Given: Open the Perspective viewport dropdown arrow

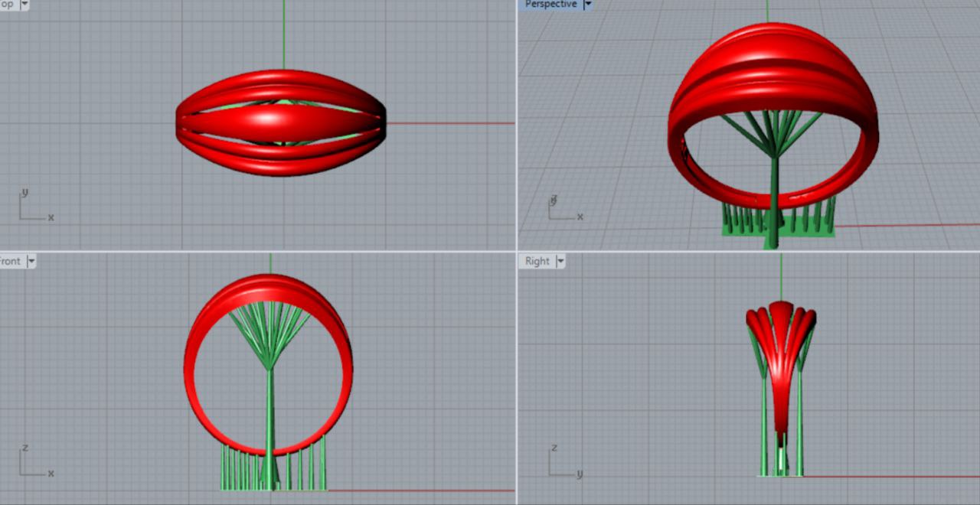Looking at the screenshot, I should (588, 5).
